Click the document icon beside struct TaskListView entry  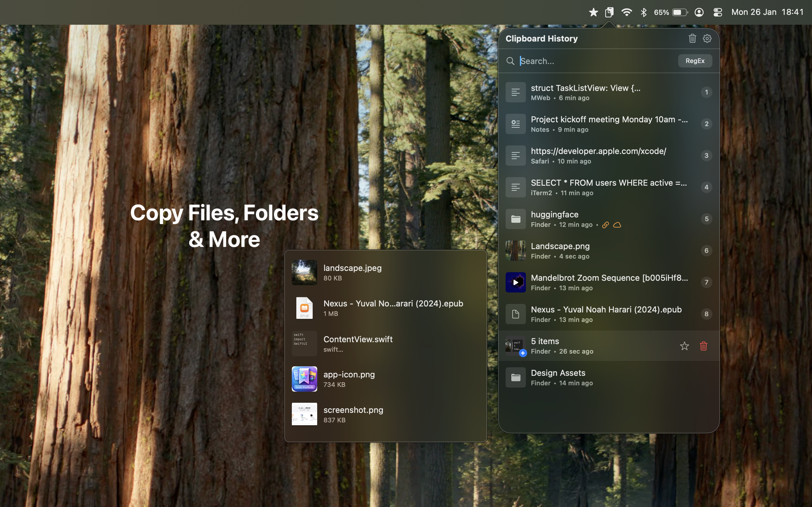515,92
